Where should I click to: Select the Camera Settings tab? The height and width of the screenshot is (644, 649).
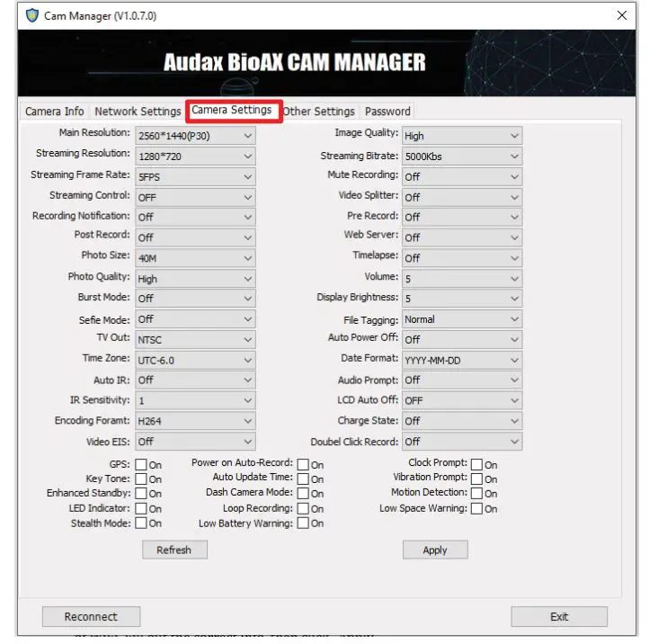point(232,110)
